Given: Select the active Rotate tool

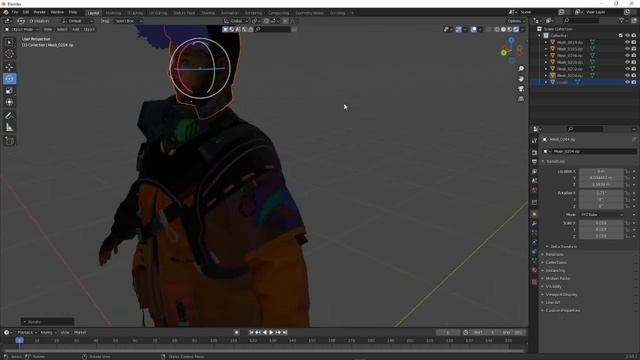Looking at the screenshot, I should pos(9,78).
